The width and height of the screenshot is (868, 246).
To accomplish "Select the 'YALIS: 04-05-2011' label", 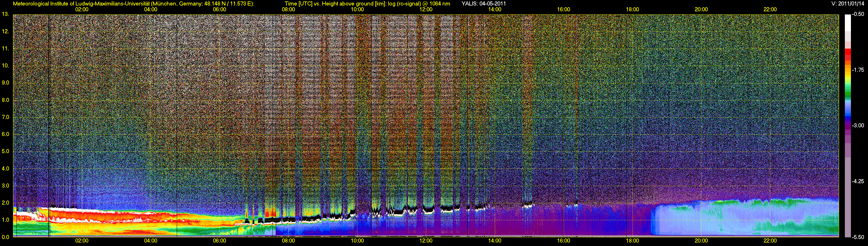I will coord(483,4).
